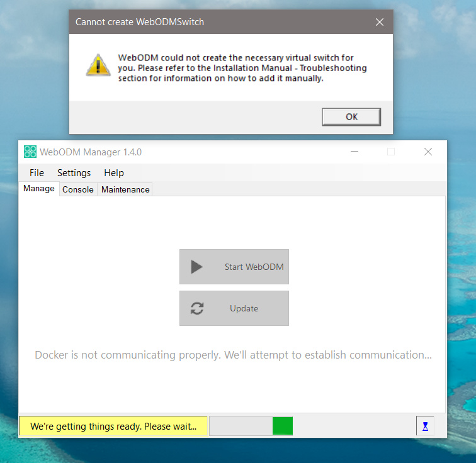Minimize the WebODM Manager window
476x463 pixels.
(354, 152)
